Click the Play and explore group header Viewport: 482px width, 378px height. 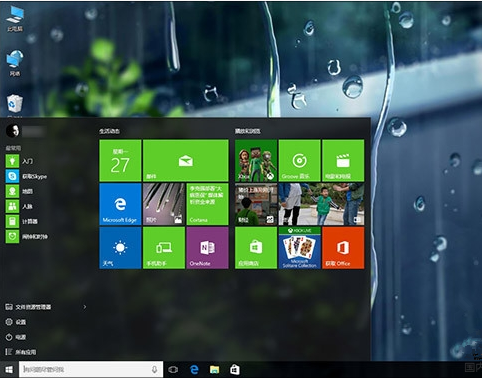tap(248, 131)
